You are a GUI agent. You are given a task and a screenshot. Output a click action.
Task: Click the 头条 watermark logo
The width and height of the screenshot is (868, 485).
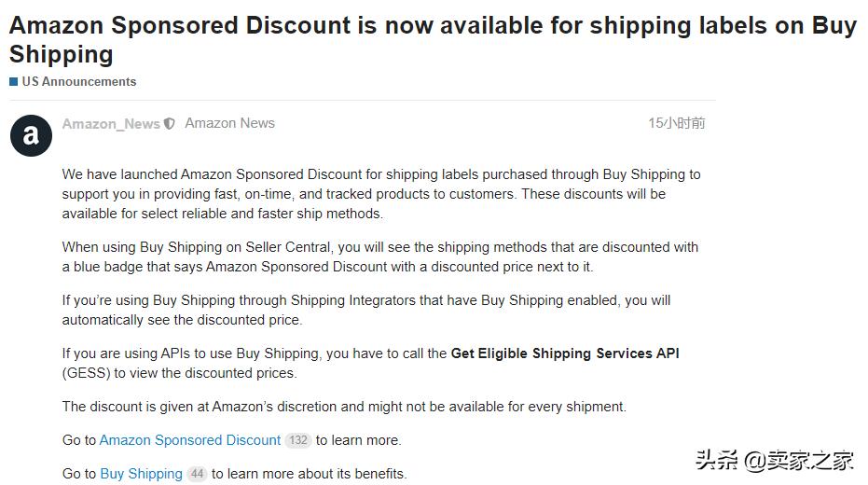click(715, 460)
